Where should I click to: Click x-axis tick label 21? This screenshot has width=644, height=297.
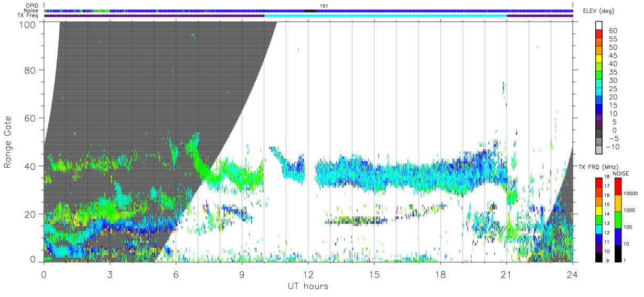pyautogui.click(x=507, y=274)
